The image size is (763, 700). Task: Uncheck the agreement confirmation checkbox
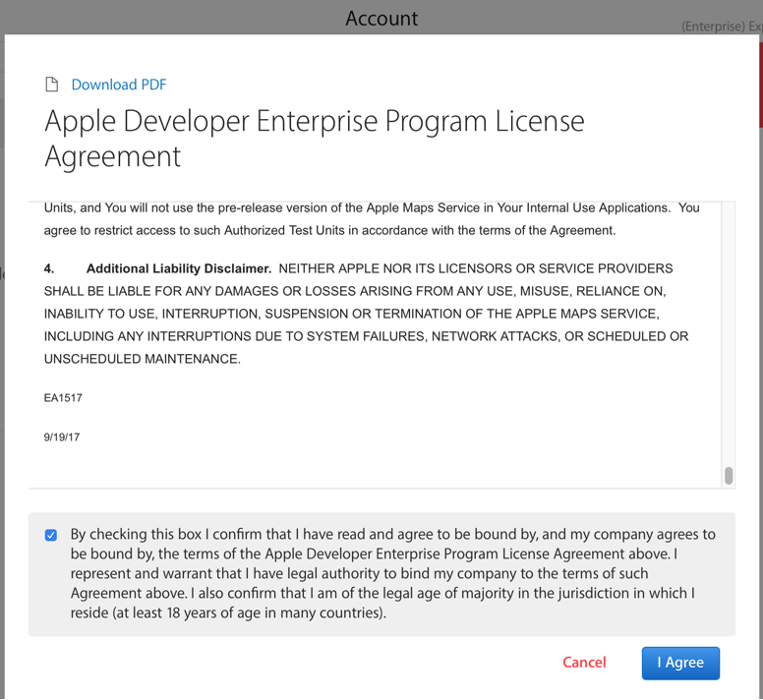(50, 535)
